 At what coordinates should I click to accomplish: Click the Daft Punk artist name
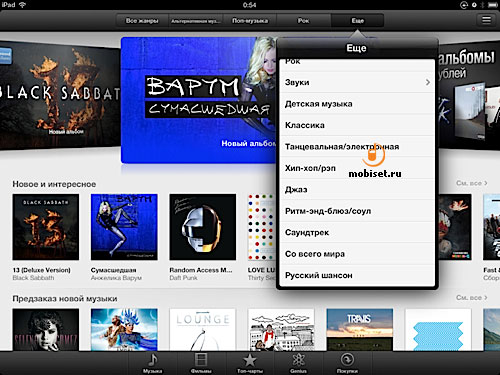pos(183,278)
